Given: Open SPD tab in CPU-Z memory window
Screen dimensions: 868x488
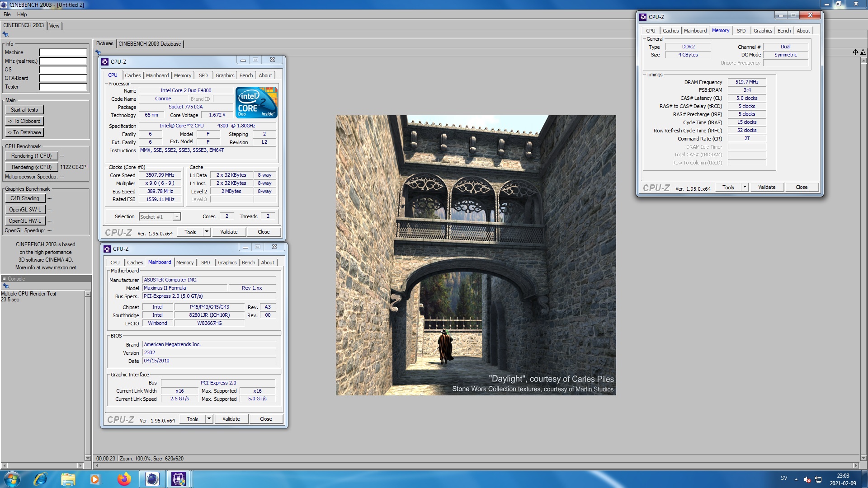Looking at the screenshot, I should (x=741, y=31).
